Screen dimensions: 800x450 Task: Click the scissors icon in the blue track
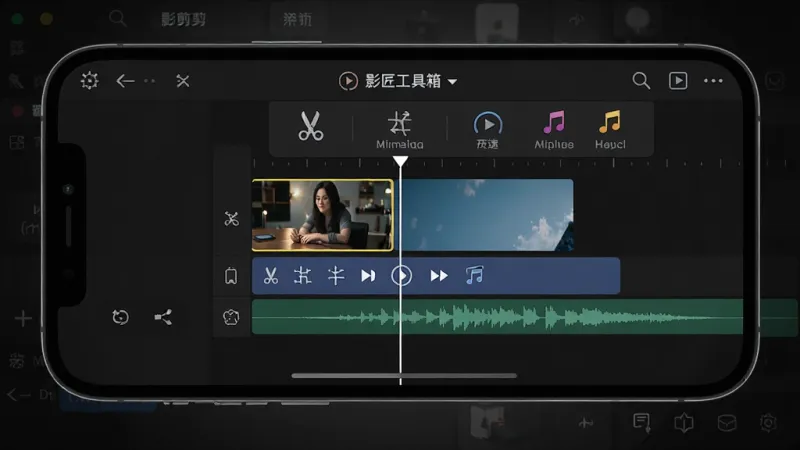point(271,276)
